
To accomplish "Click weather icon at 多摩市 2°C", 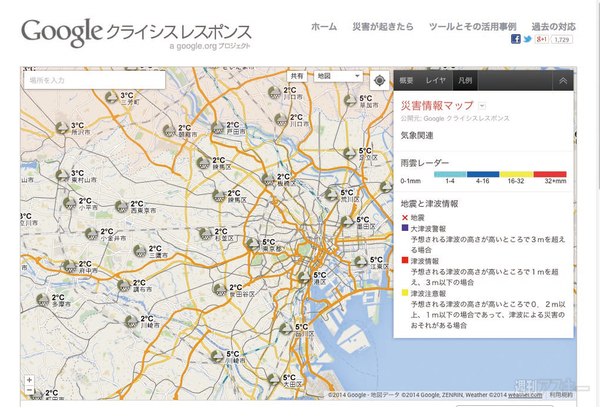I will [43, 300].
